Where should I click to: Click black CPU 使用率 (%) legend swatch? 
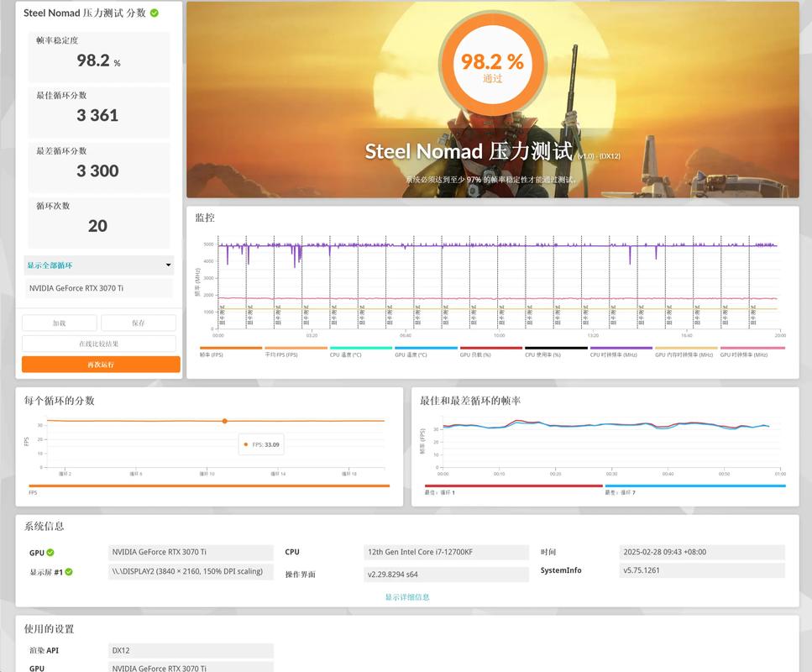(556, 348)
